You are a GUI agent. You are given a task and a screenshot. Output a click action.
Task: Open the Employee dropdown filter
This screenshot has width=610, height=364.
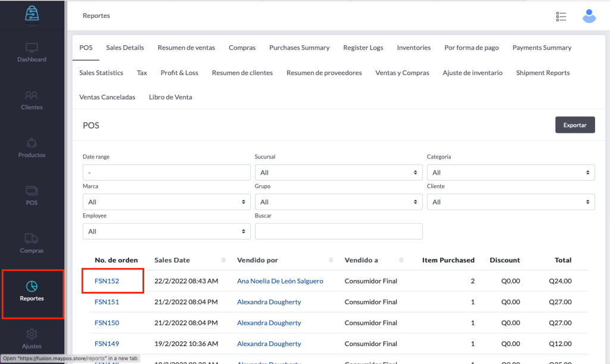pos(166,231)
